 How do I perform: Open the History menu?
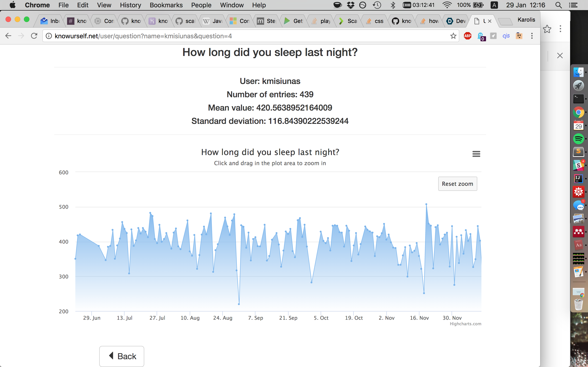[x=130, y=5]
